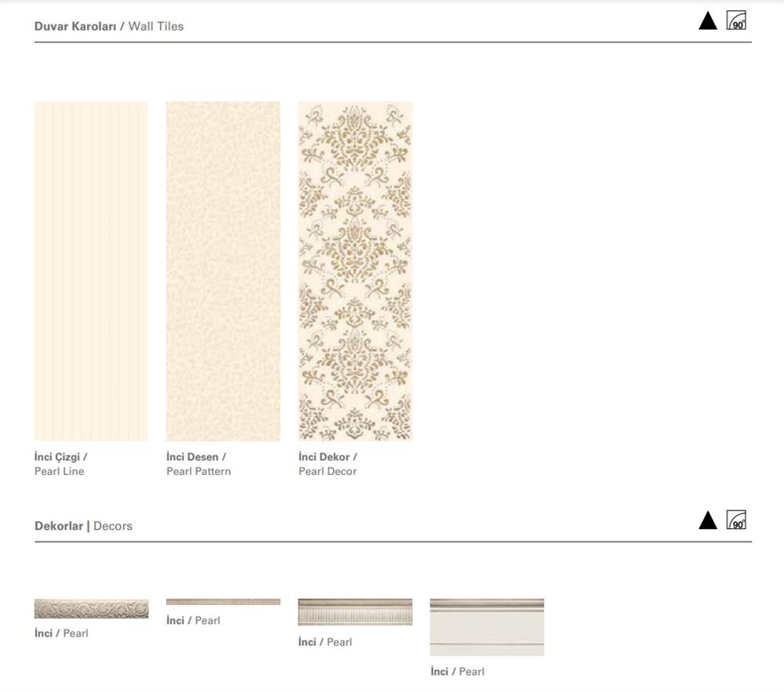Click the black triangle icon beside Wall Tiles

tap(707, 21)
